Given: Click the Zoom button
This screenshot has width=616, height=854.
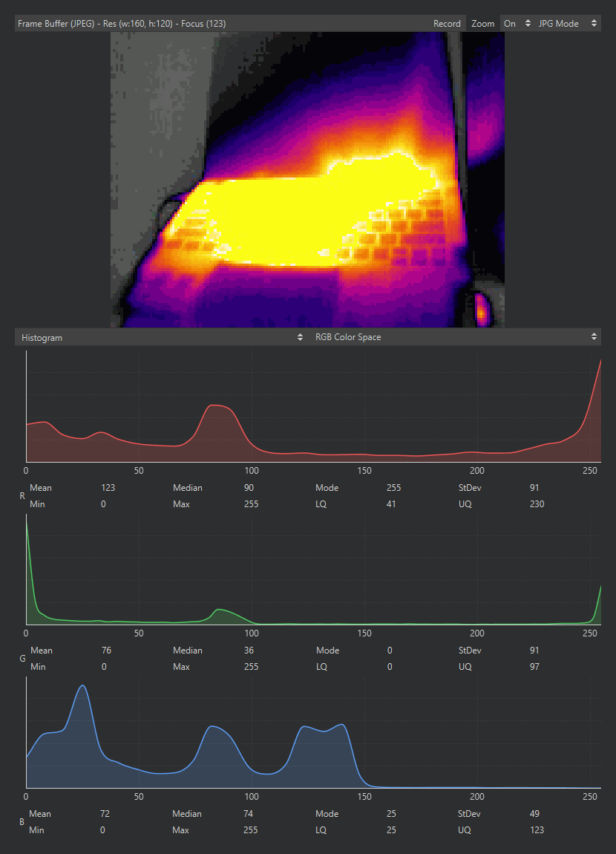Looking at the screenshot, I should 482,24.
